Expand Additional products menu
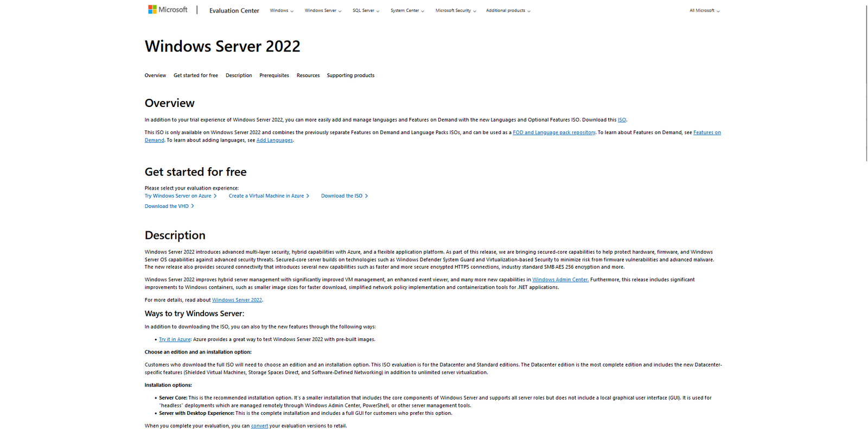The image size is (868, 429). tap(508, 10)
